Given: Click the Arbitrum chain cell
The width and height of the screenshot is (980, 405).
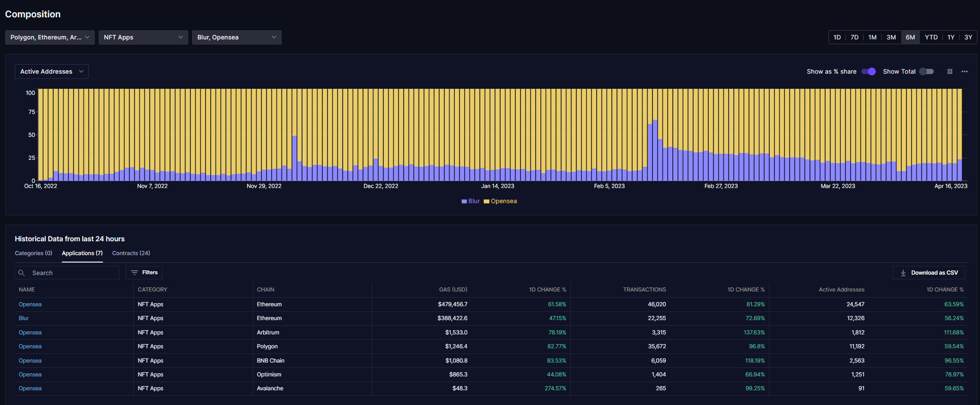Looking at the screenshot, I should point(268,333).
